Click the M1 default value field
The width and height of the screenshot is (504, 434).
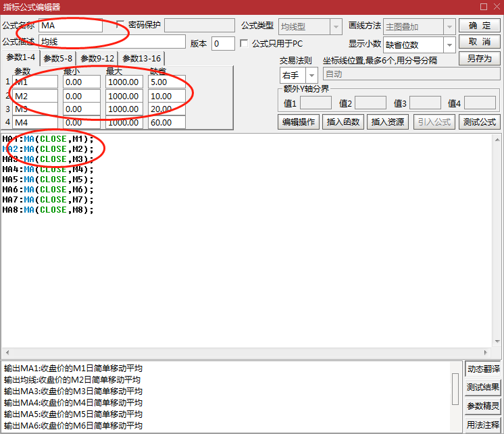[x=167, y=82]
